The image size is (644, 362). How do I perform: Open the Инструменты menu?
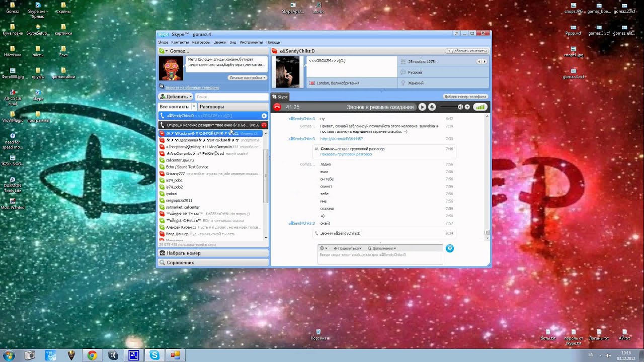click(x=251, y=42)
